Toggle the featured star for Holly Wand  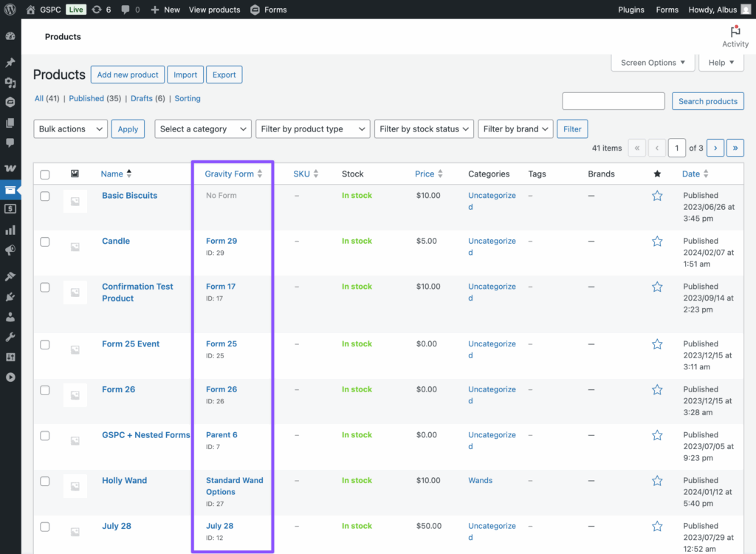(657, 481)
